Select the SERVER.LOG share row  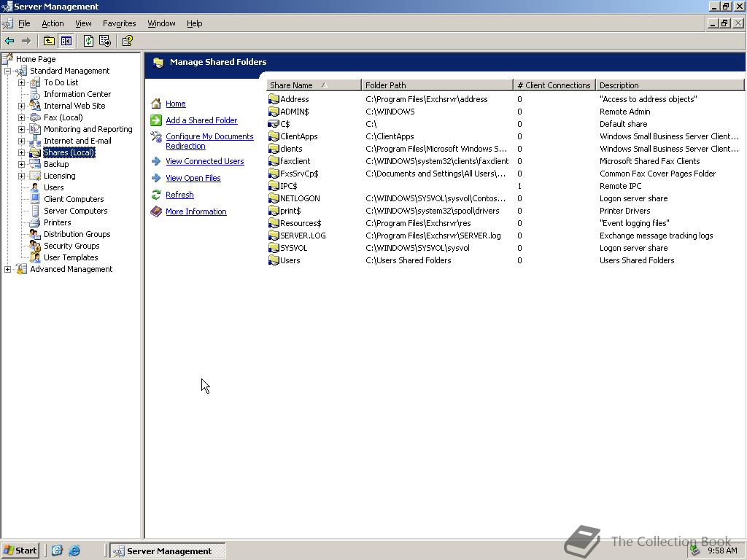(505, 236)
